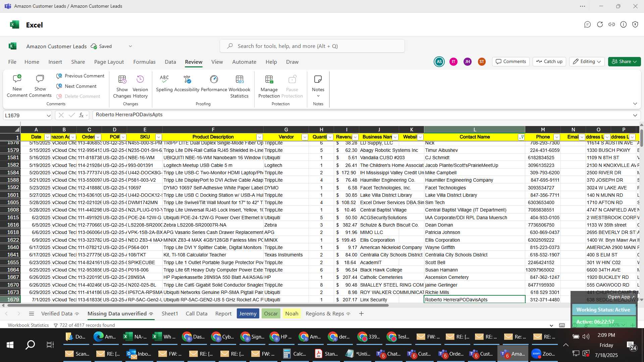Expand the formula bar
Image resolution: width=644 pixels, height=362 pixels.
(635, 115)
